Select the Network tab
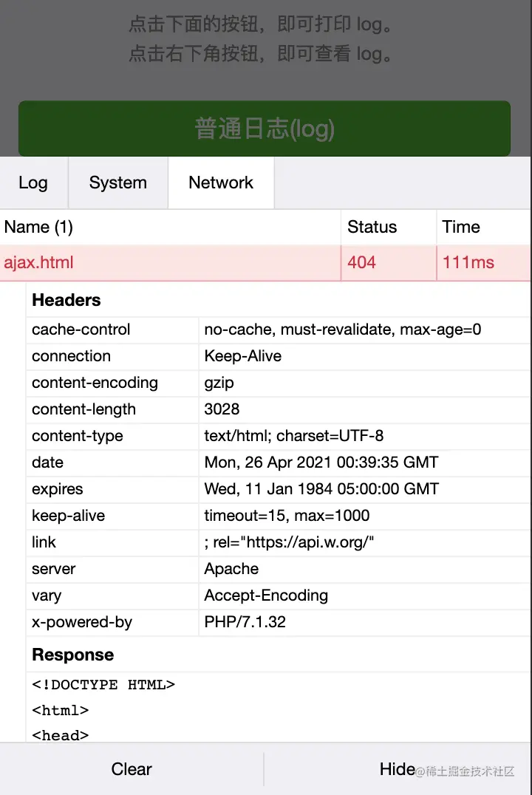This screenshot has width=532, height=795. click(221, 182)
